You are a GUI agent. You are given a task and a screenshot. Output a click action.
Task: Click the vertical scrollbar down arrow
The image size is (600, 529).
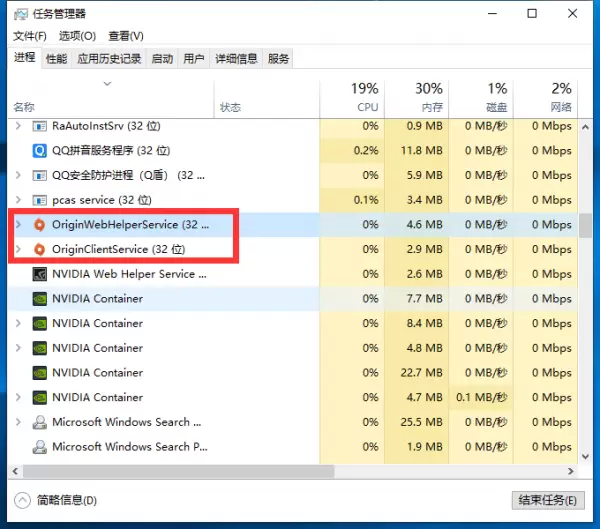click(585, 456)
